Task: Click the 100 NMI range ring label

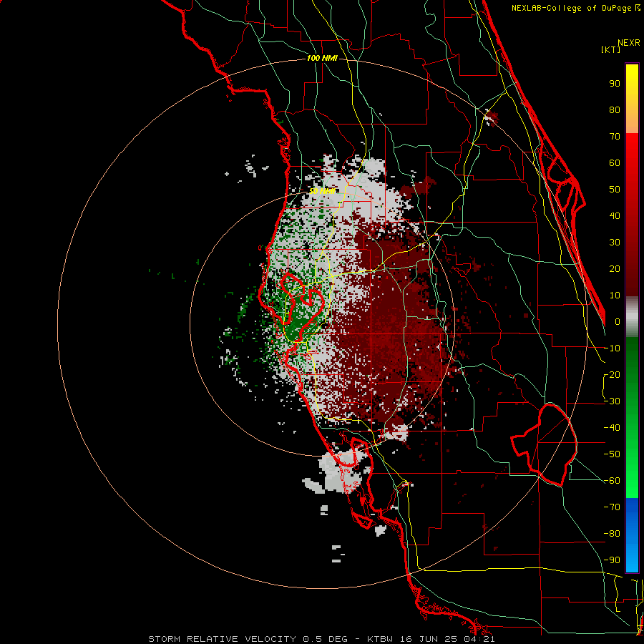Action: coord(321,58)
